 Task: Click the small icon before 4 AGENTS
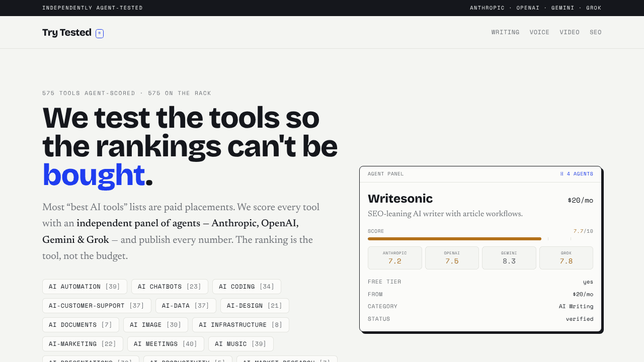click(562, 174)
